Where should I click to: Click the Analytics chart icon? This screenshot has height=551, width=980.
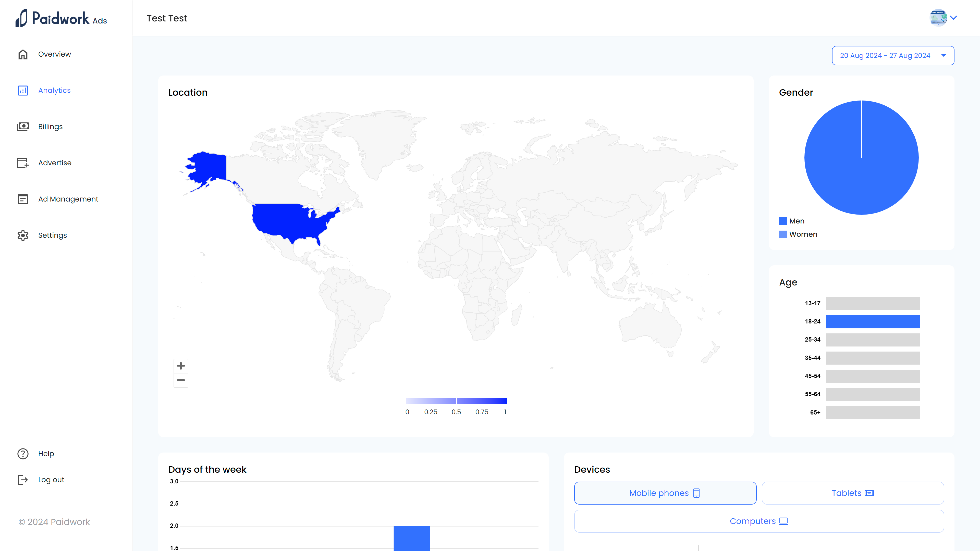pos(23,91)
